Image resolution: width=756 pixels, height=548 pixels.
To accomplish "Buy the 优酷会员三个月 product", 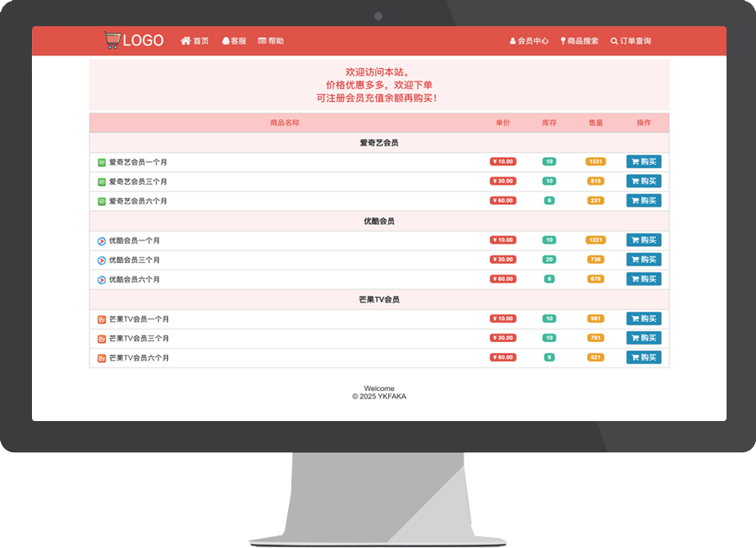I will point(643,260).
